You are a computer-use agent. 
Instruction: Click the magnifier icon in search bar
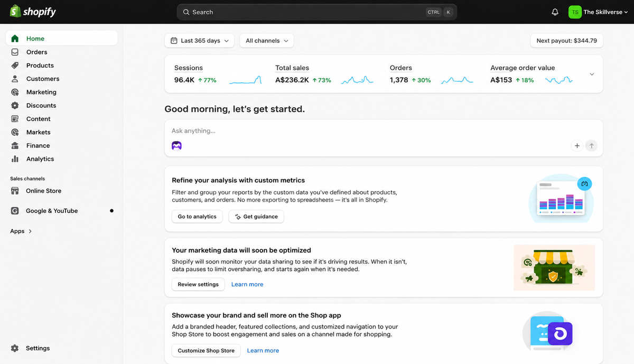186,12
